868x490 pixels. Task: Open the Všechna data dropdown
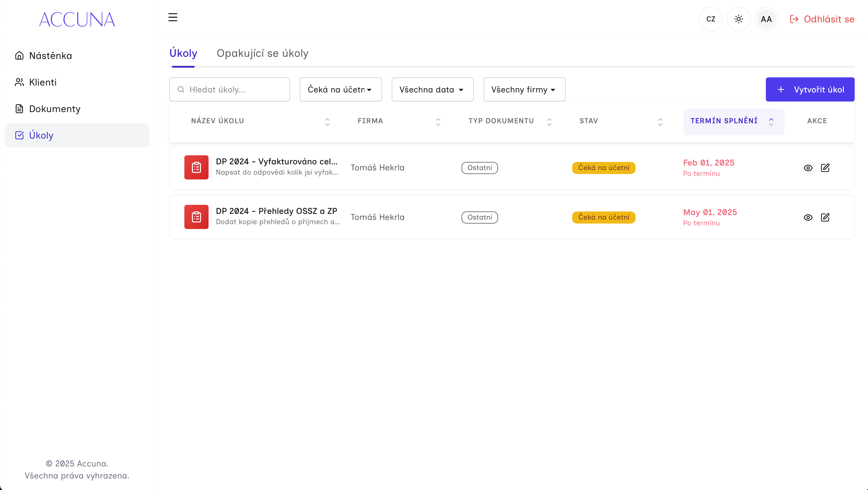pos(432,90)
